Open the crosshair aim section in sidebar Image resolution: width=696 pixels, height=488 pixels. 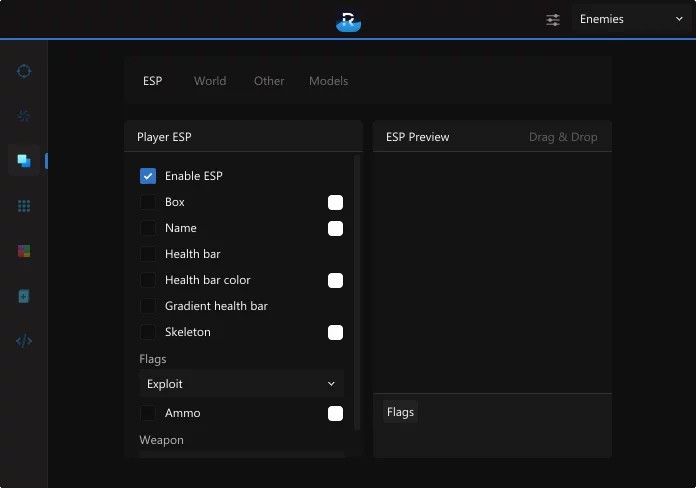click(24, 71)
